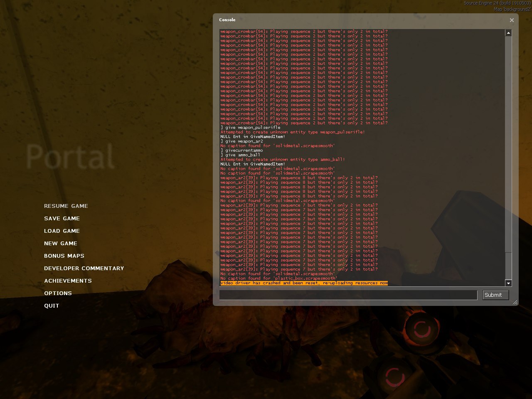The image size is (532, 399).
Task: Start a New Game
Action: [x=61, y=244]
